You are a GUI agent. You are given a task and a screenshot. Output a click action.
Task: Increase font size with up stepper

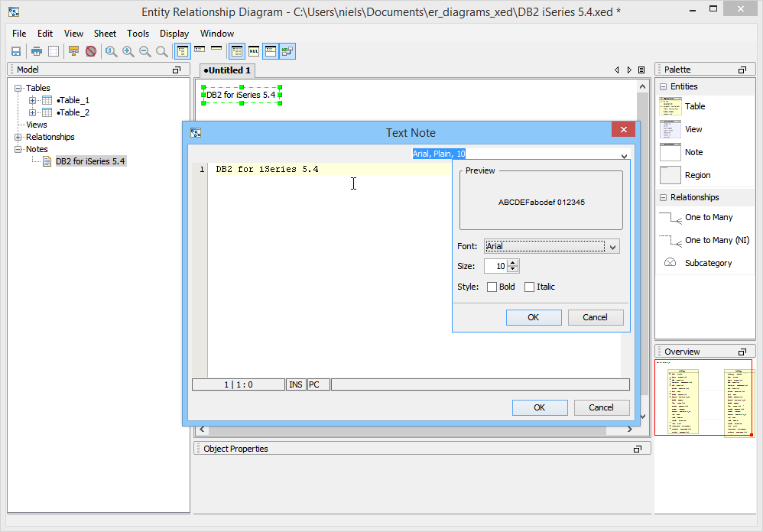click(x=513, y=263)
